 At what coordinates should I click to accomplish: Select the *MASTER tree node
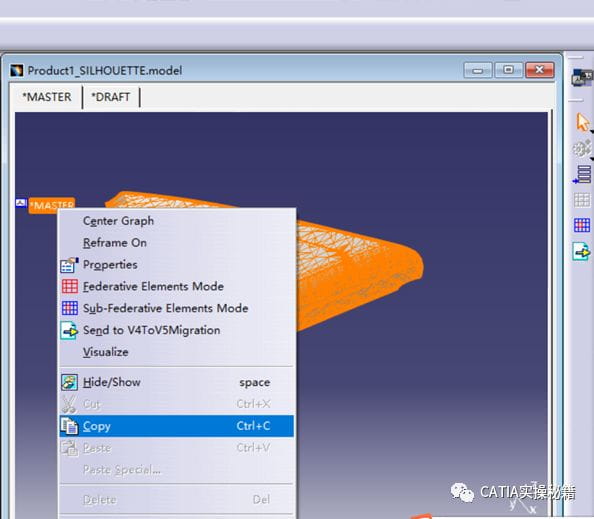pyautogui.click(x=52, y=205)
